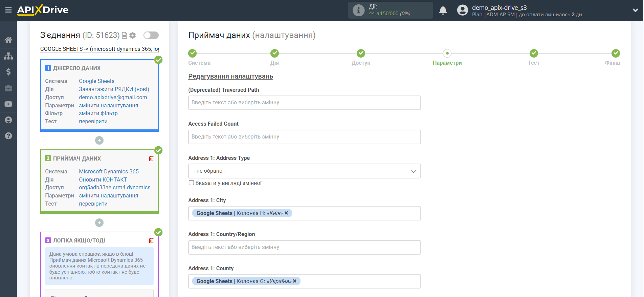Click the connection name GOOGLE SHEETS title
The image size is (644, 297).
pyautogui.click(x=99, y=49)
